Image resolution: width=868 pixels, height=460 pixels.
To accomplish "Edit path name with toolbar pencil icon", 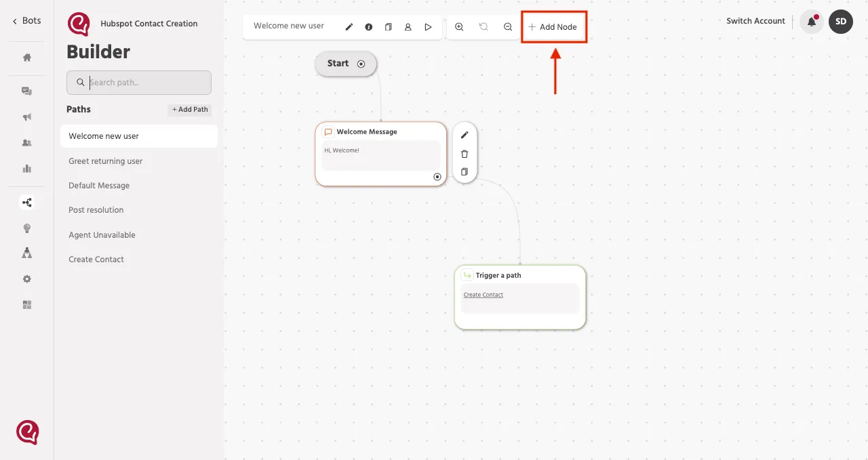I will [349, 27].
